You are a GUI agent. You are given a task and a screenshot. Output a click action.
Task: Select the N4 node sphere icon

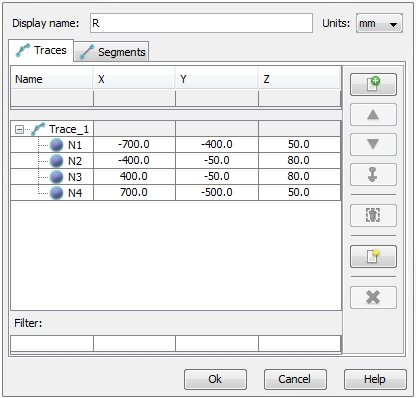pyautogui.click(x=56, y=193)
